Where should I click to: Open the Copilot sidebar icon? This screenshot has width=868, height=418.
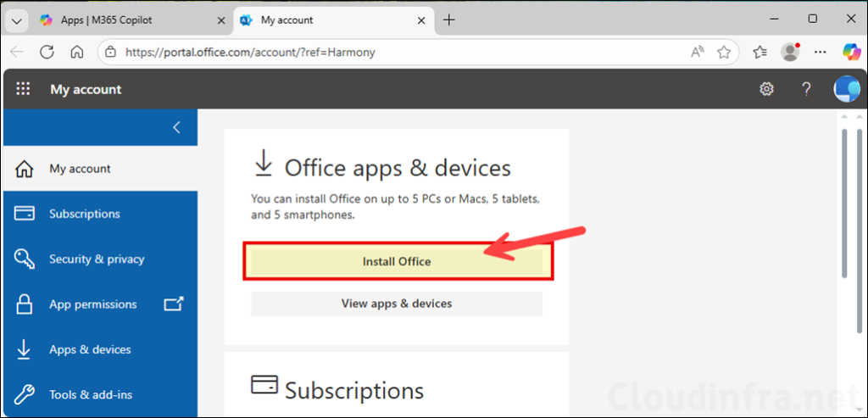[851, 52]
